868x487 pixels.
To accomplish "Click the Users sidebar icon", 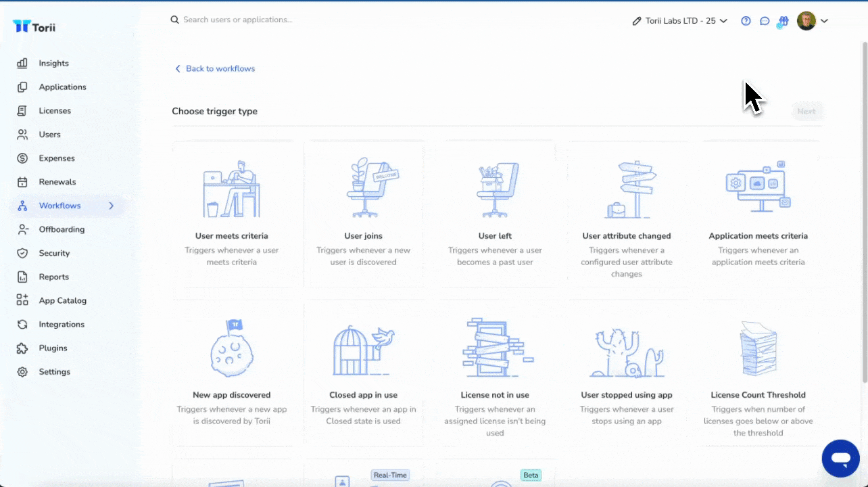I will click(22, 134).
